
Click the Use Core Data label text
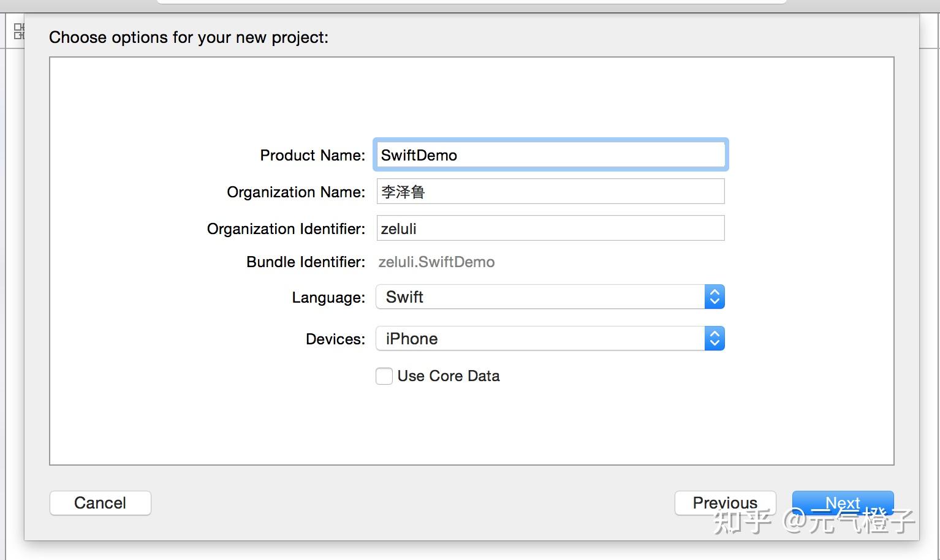(x=449, y=376)
